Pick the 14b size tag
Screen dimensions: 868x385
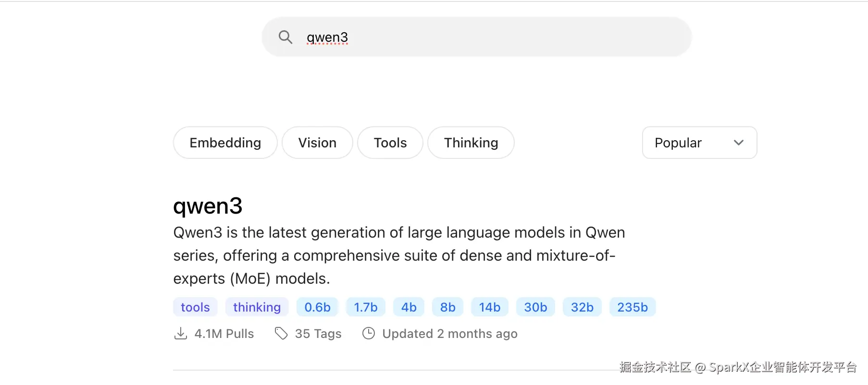[489, 307]
